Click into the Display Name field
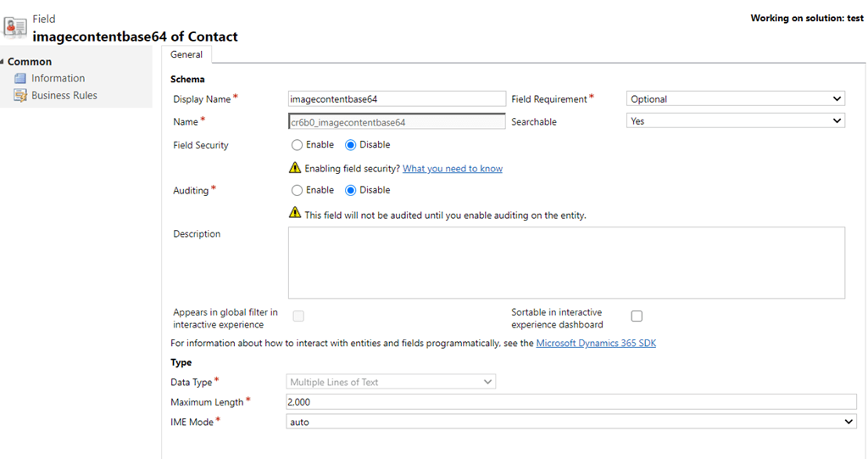 point(397,99)
